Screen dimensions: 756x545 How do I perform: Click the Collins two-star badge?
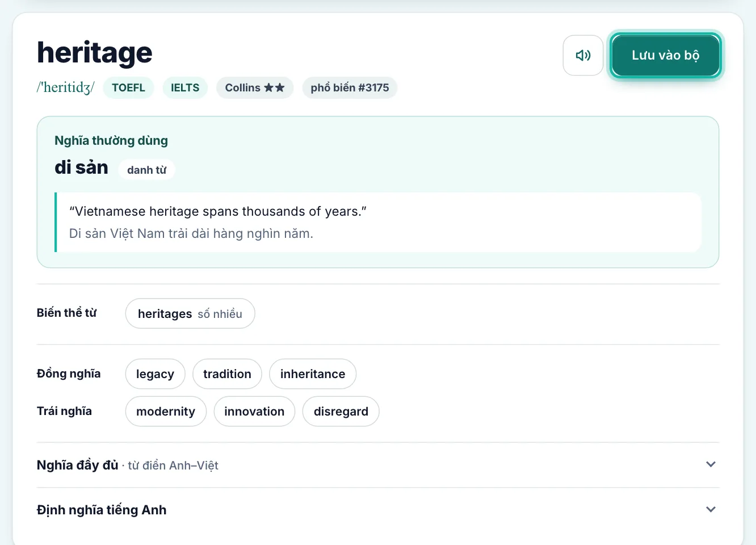[x=255, y=87]
